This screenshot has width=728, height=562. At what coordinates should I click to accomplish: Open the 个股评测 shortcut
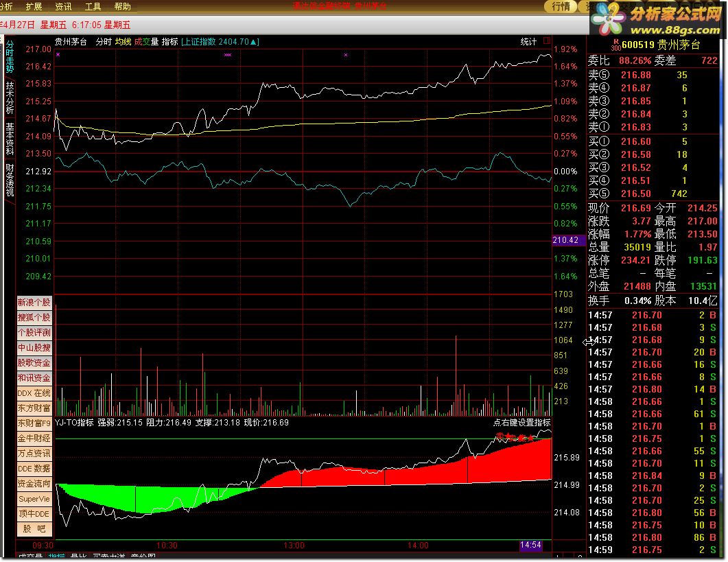coord(34,333)
